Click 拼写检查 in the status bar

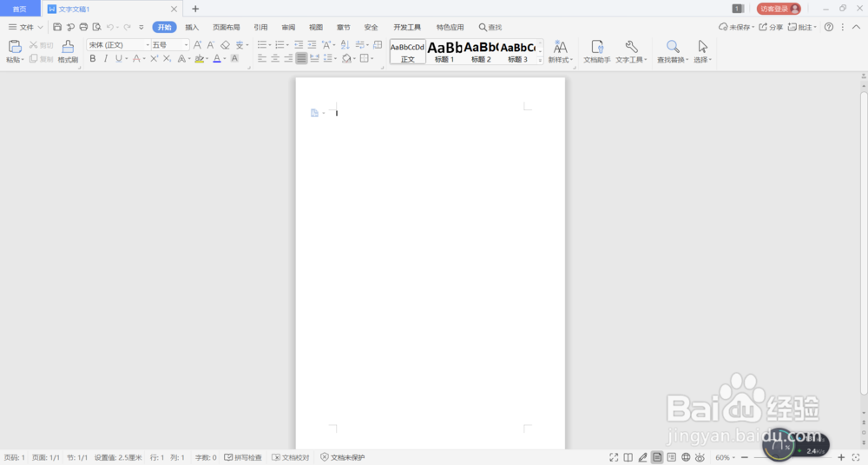pyautogui.click(x=243, y=457)
